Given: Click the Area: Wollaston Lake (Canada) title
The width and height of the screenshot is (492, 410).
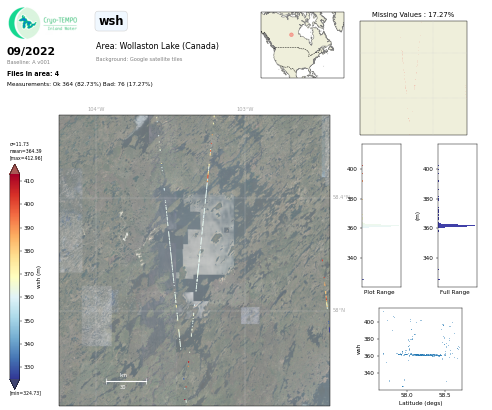Looking at the screenshot, I should click(157, 46).
